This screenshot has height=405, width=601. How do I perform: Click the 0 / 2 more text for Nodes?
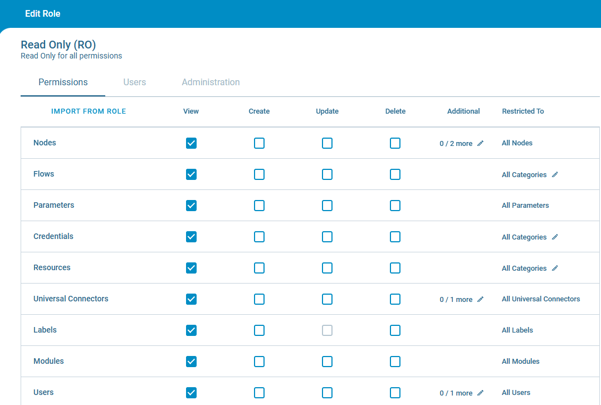click(456, 144)
